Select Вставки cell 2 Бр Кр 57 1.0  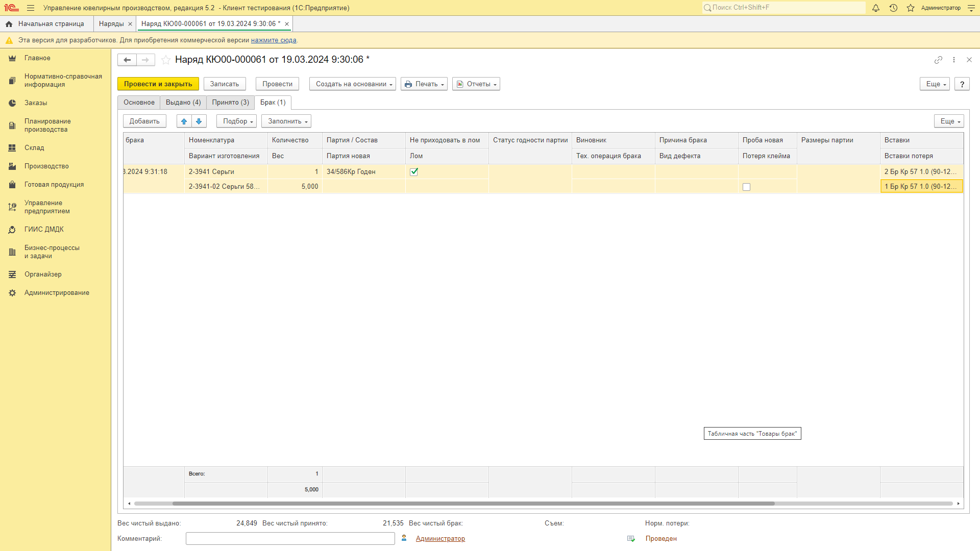922,172
